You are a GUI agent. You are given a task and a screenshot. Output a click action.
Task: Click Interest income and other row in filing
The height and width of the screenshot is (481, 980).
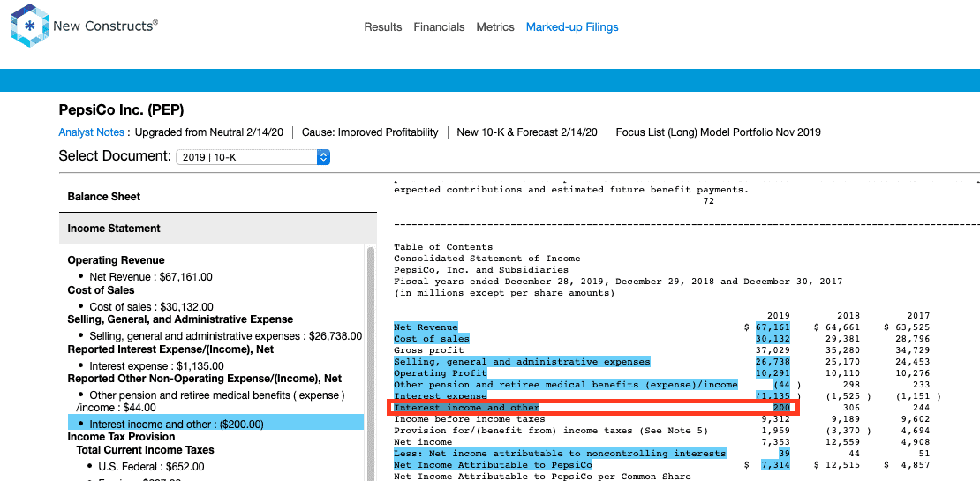pos(592,407)
